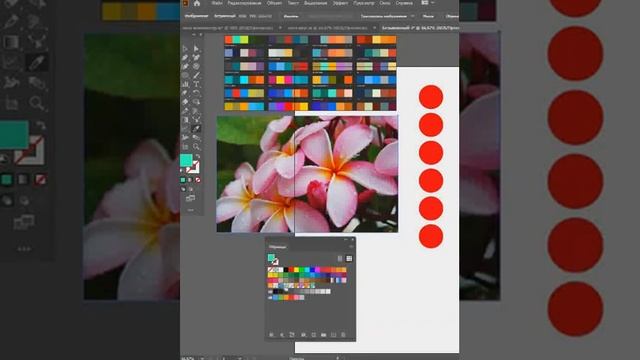Open the swatches panel options menu
640x360 pixels.
pos(351,247)
